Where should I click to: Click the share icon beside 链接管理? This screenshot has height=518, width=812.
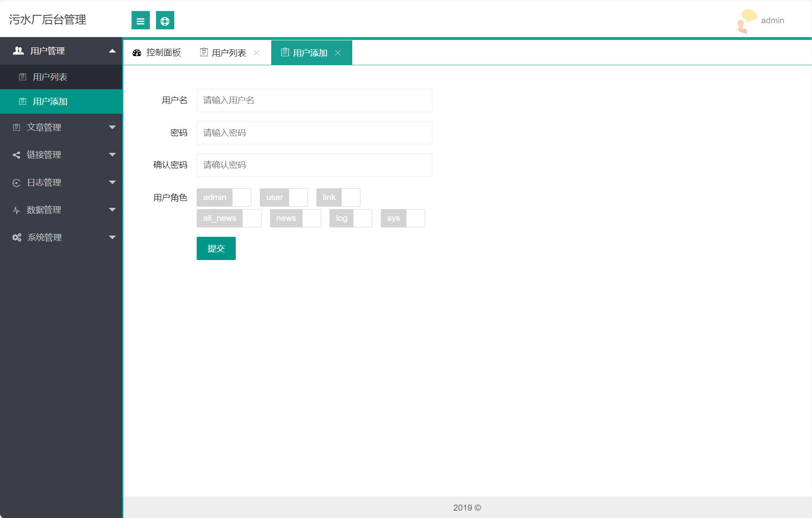coord(16,155)
